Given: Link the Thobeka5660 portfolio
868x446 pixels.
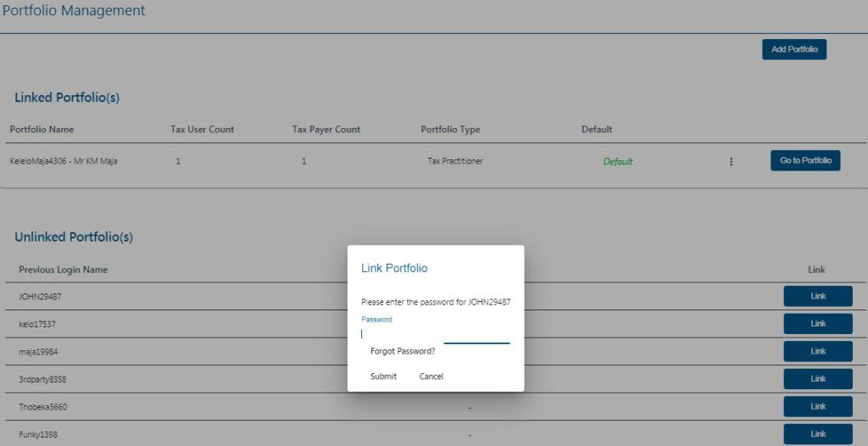Looking at the screenshot, I should tap(818, 407).
